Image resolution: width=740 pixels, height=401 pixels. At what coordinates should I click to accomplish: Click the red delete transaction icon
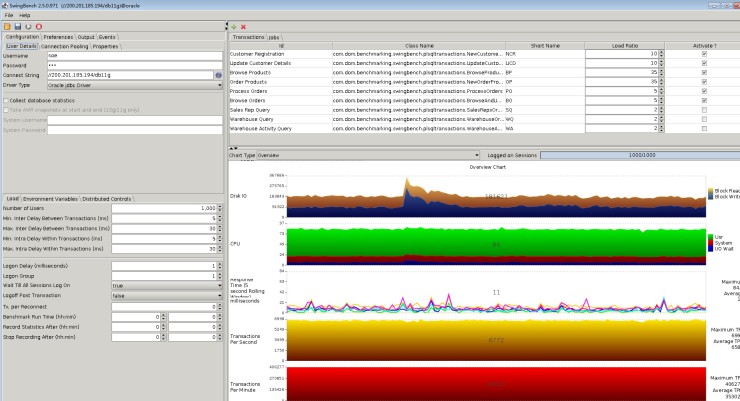(243, 26)
